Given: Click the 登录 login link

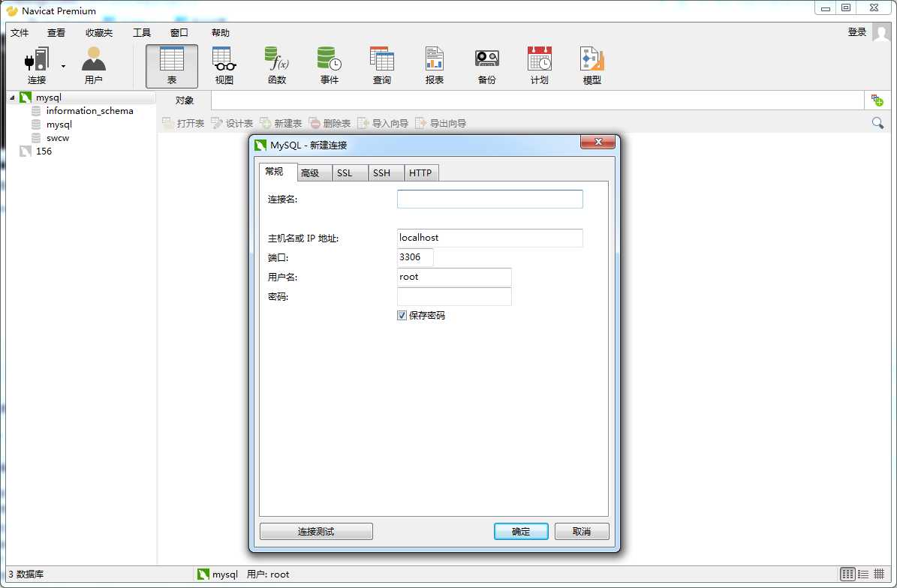Looking at the screenshot, I should tap(857, 32).
